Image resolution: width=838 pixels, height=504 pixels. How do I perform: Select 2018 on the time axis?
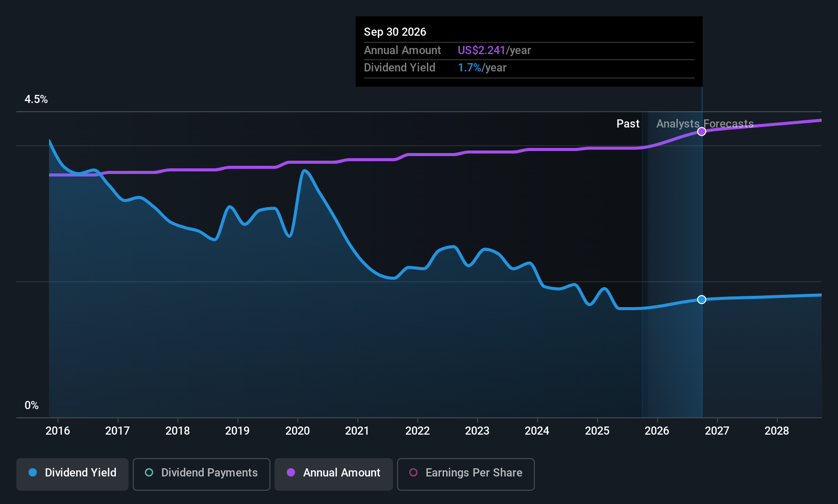coord(178,431)
